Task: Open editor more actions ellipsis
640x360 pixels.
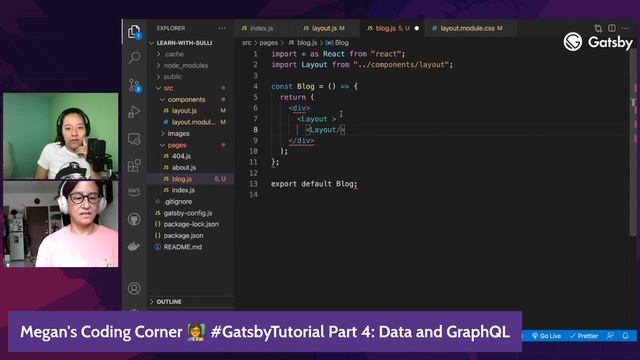Action: point(625,28)
